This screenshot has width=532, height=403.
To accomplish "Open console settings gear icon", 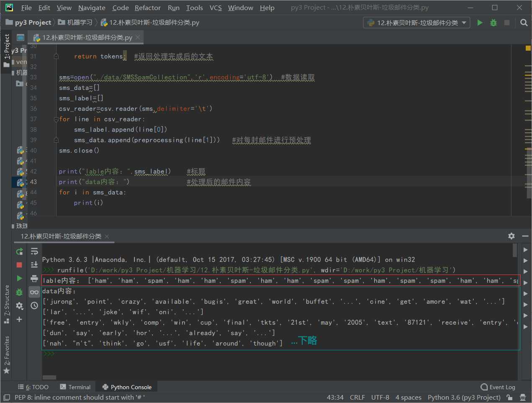I will (19, 306).
